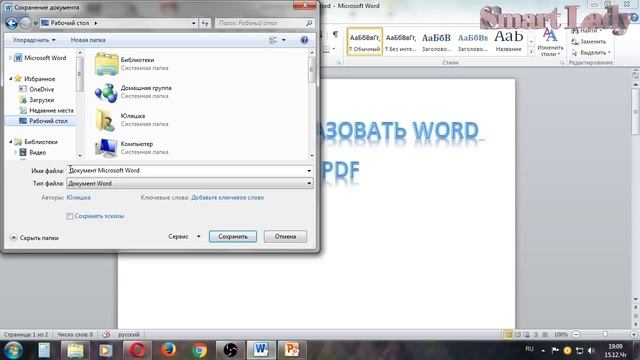The height and width of the screenshot is (360, 640).
Task: Expand the Microsoft Word tree node
Action: pyautogui.click(x=11, y=58)
